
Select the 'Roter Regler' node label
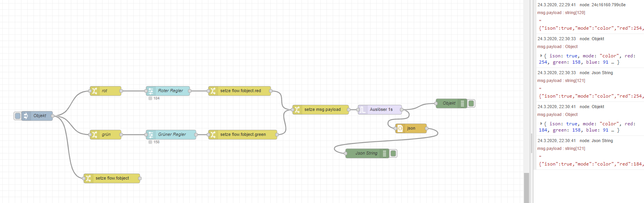pos(170,91)
